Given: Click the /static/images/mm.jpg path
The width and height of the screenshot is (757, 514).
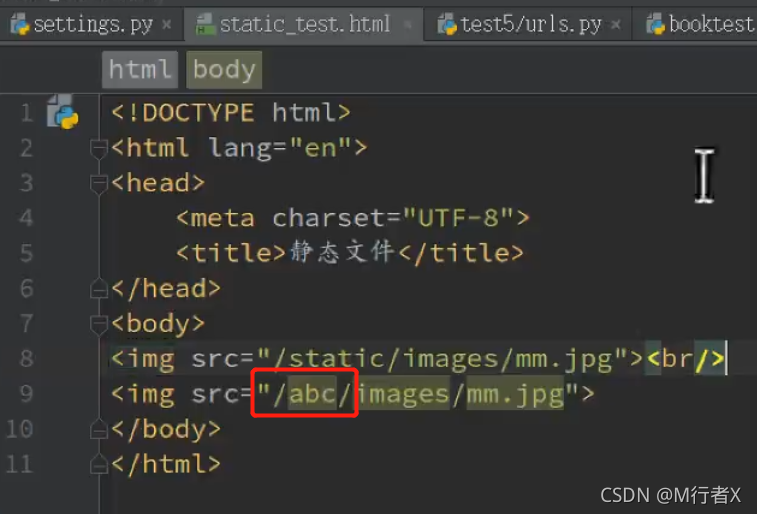Looking at the screenshot, I should click(443, 359).
